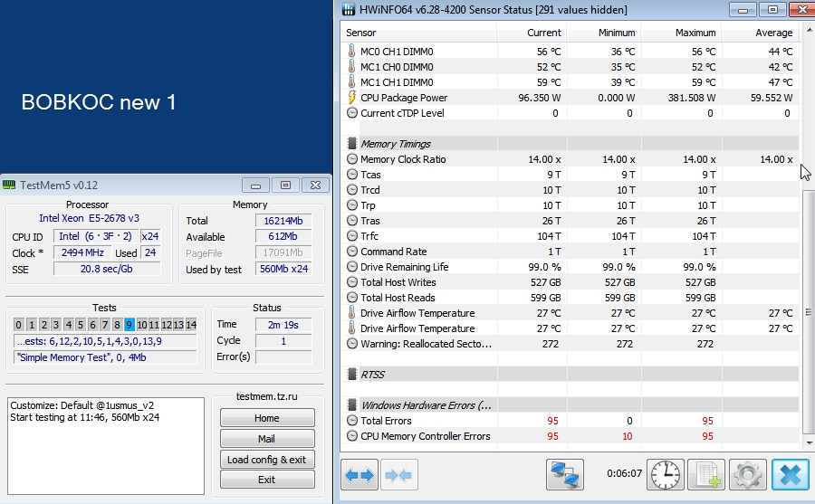815x504 pixels.
Task: Click the Minimum column header
Action: point(603,33)
